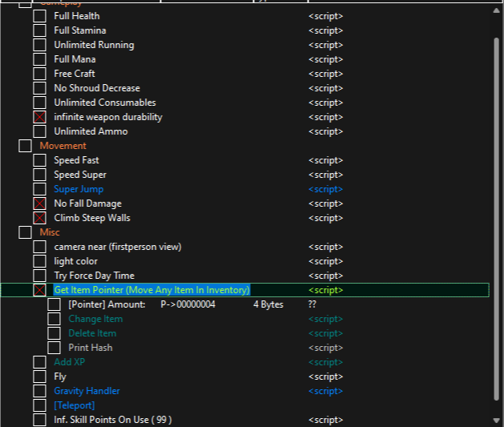
Task: Open the light color script value
Action: (325, 261)
